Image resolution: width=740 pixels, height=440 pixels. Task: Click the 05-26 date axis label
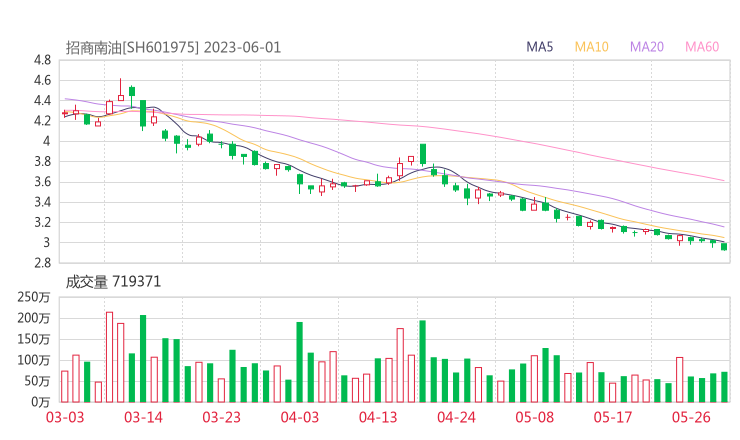[x=691, y=417]
